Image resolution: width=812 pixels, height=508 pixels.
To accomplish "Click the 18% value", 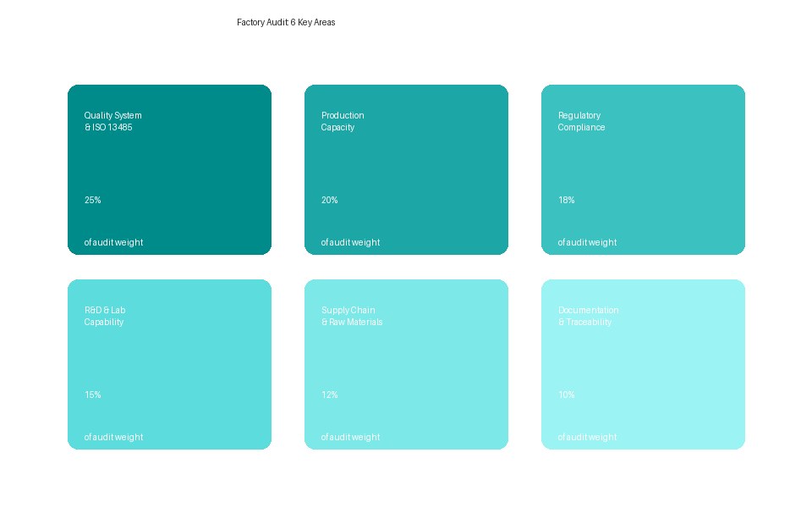I will coord(566,200).
